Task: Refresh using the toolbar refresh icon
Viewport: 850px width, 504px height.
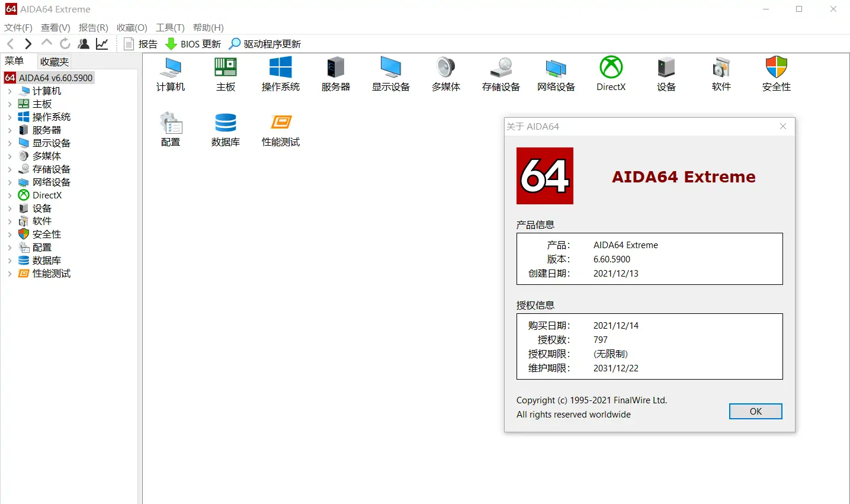Action: (65, 43)
